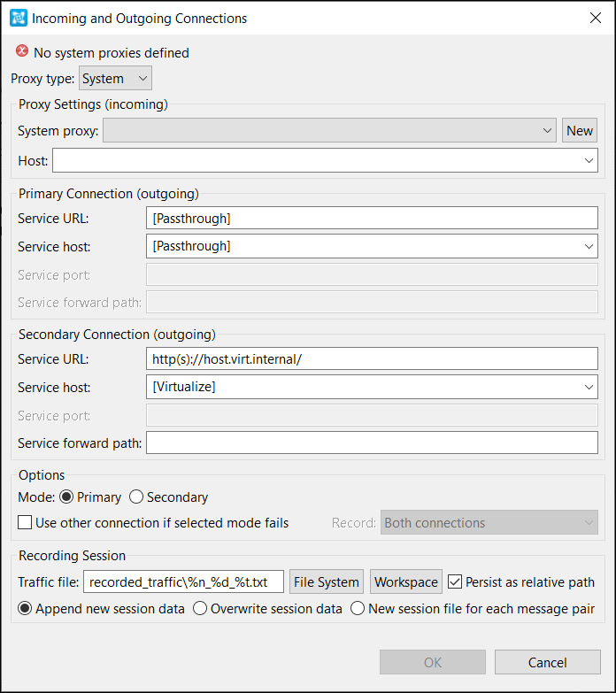Click the File System button
The width and height of the screenshot is (616, 693).
(326, 581)
